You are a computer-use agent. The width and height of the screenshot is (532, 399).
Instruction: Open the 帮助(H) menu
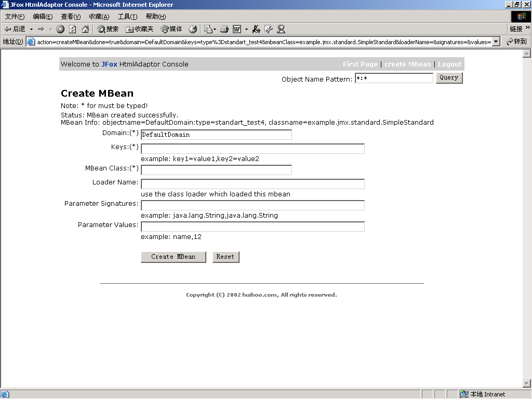coord(156,17)
